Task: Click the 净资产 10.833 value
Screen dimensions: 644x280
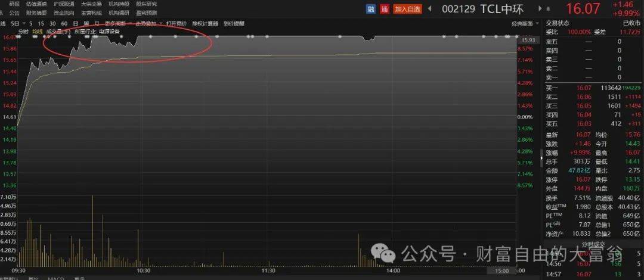Action: (581, 234)
